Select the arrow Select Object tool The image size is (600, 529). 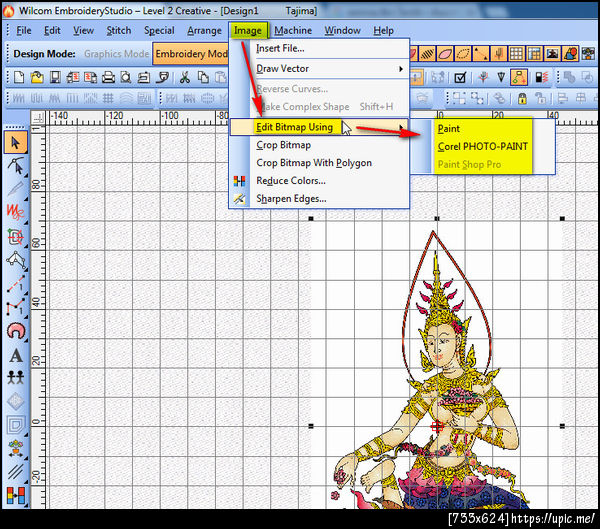pos(15,143)
